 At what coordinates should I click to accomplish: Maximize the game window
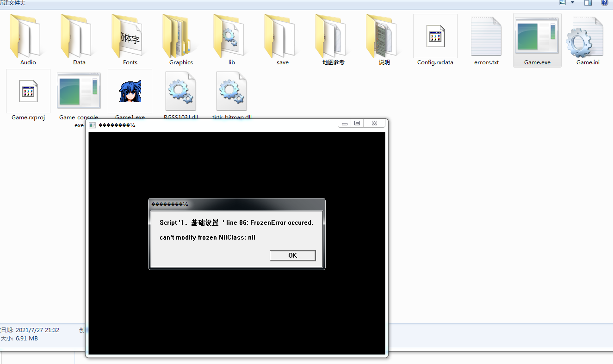click(357, 123)
